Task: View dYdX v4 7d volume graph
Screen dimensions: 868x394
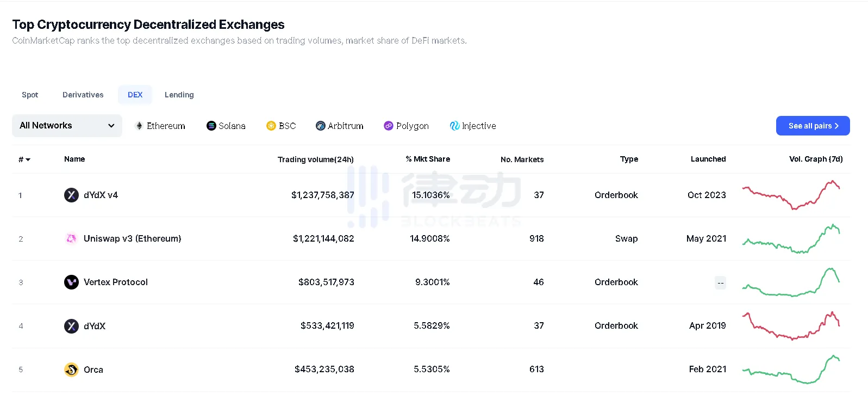Action: point(791,195)
